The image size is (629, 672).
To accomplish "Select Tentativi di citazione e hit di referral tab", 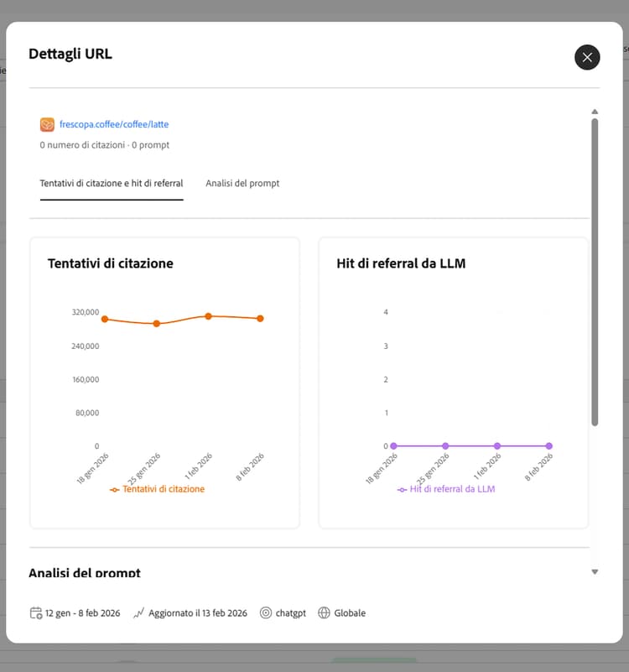I will (112, 183).
